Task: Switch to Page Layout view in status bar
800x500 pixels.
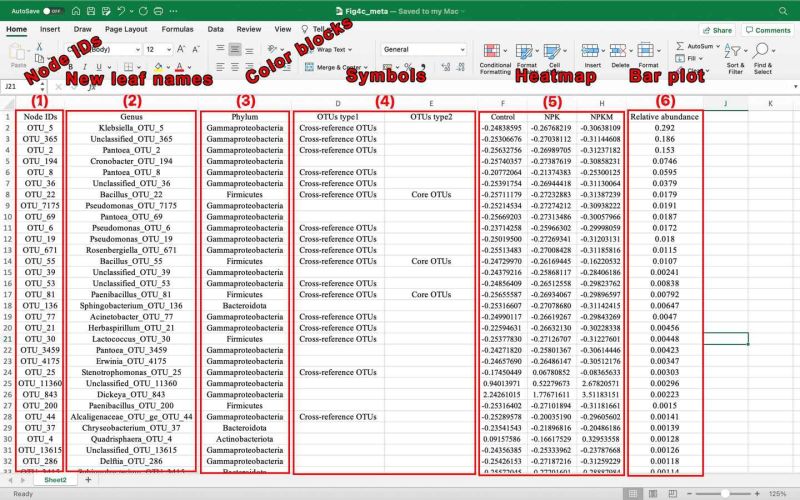Action: pos(653,493)
